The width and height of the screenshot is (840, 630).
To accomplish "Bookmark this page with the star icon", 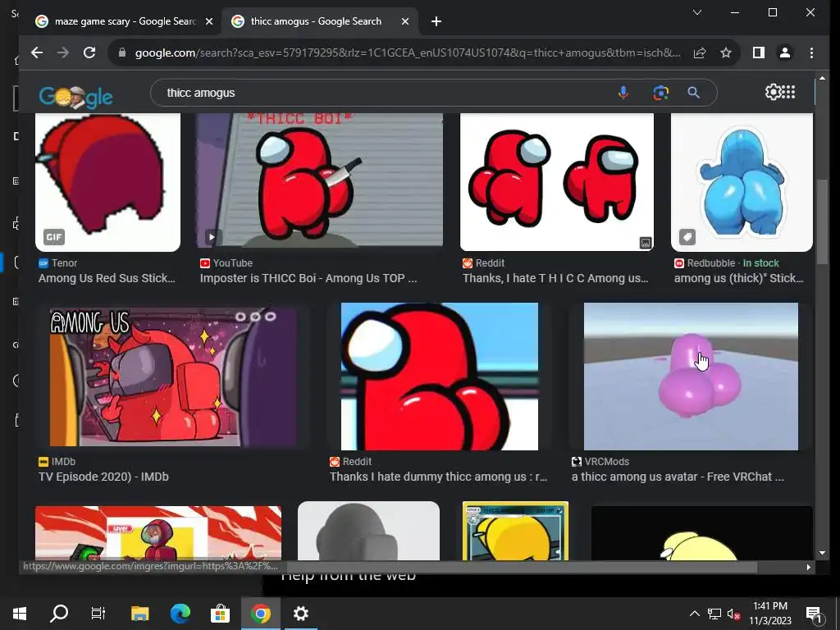I will [x=726, y=52].
